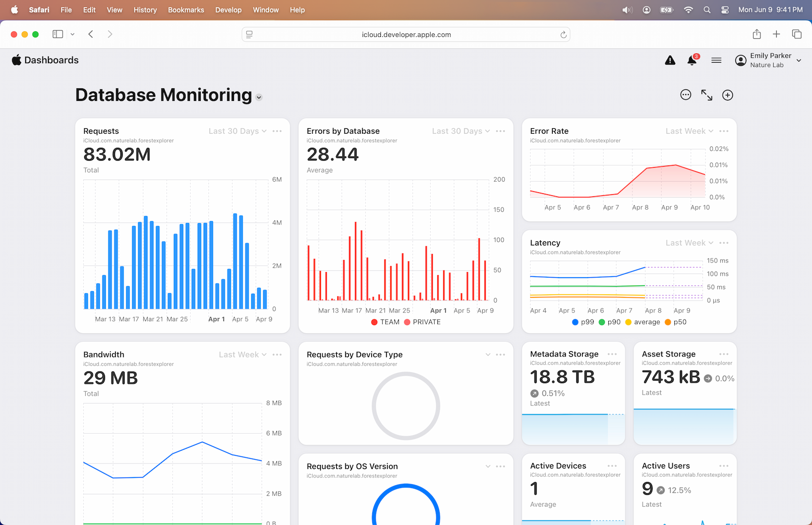Reload the page in address bar
This screenshot has height=525, width=812.
coord(563,35)
